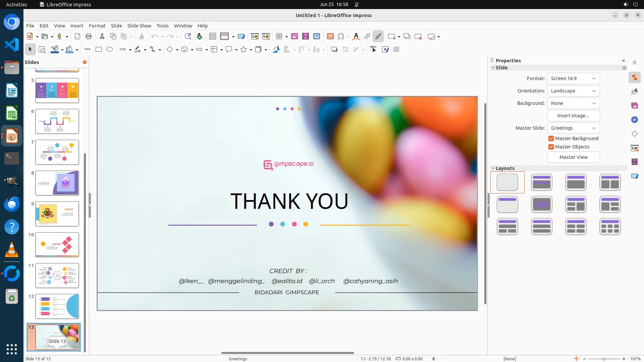Uncheck the Master Background checkbox
This screenshot has width=644, height=362.
(551, 138)
